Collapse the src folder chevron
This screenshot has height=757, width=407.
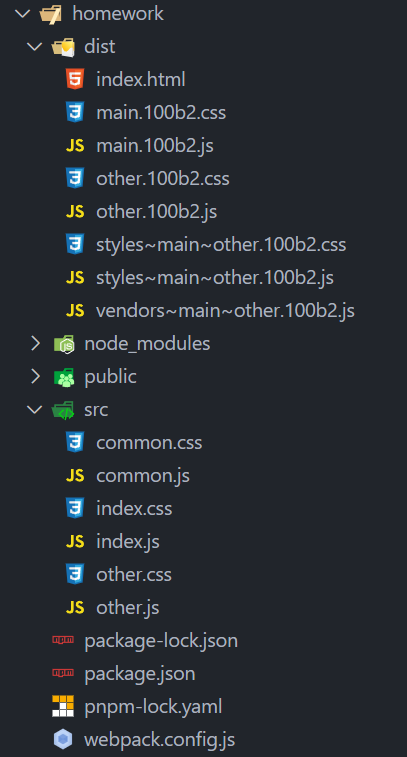click(x=35, y=410)
